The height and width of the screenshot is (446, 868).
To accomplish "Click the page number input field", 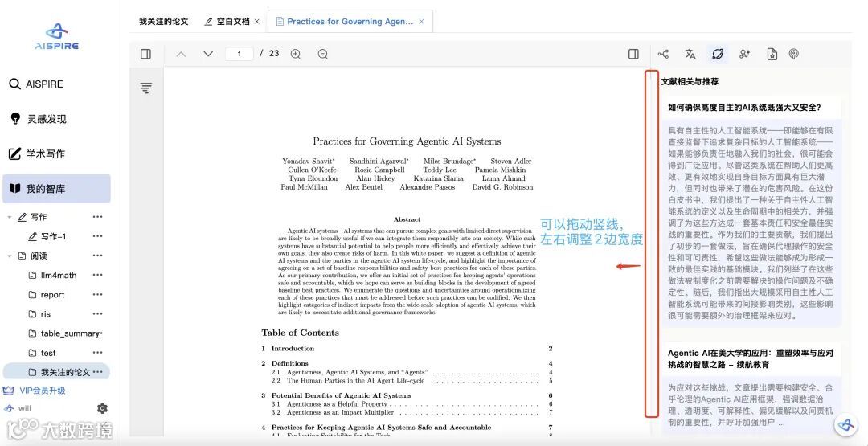I will 240,54.
